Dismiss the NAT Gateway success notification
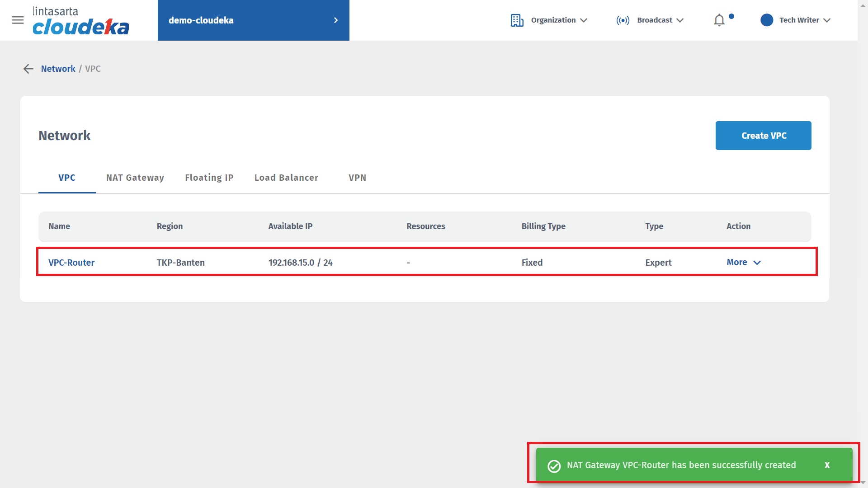 [x=827, y=465]
